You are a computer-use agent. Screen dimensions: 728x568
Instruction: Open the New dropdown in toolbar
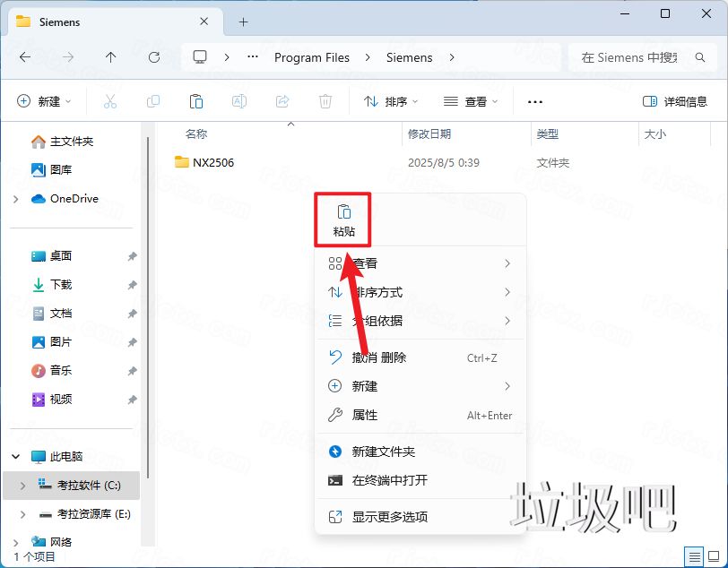click(x=43, y=102)
